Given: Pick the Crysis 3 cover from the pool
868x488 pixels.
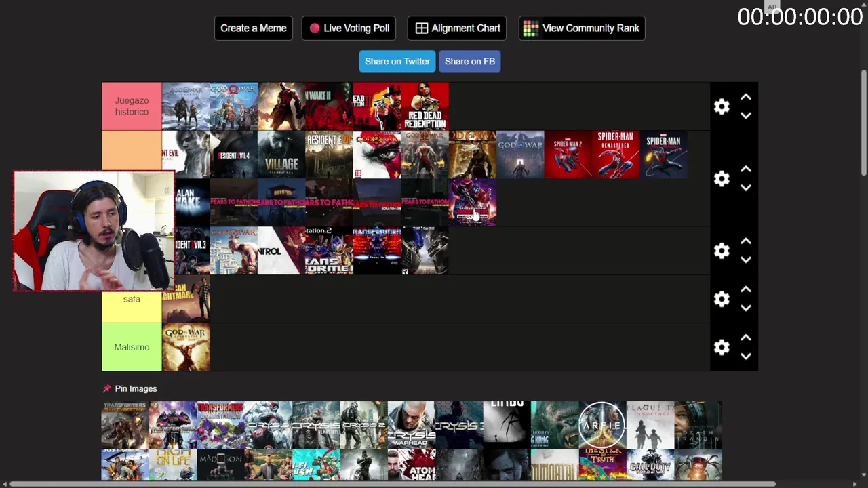Looking at the screenshot, I should pyautogui.click(x=459, y=425).
